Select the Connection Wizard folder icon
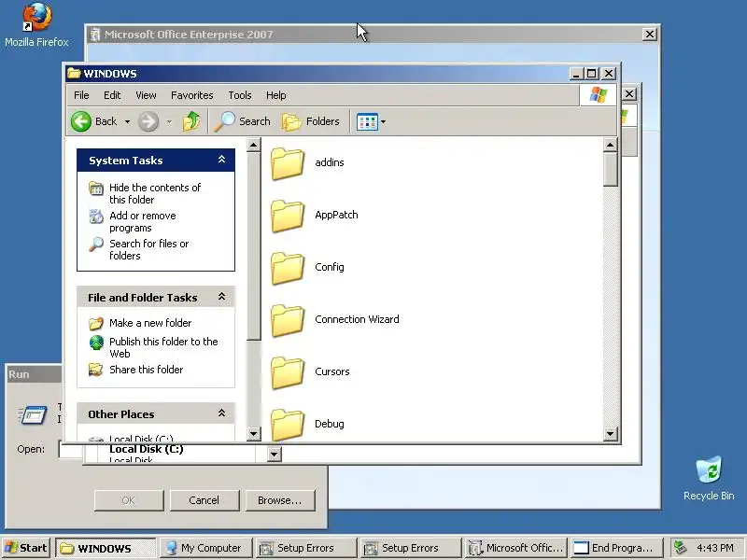The width and height of the screenshot is (747, 560). click(x=288, y=320)
